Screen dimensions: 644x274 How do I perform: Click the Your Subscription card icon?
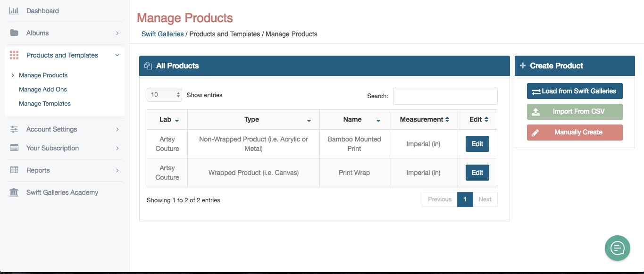coord(14,148)
